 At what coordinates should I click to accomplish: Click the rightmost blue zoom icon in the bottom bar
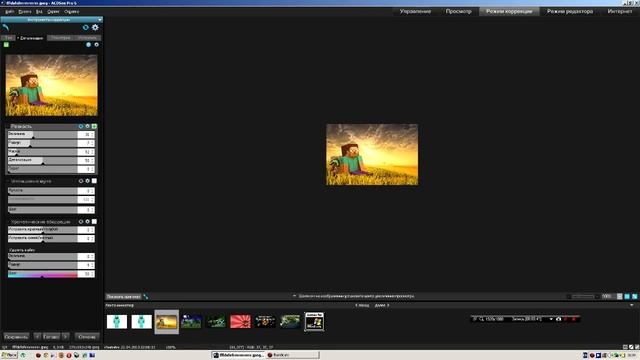pyautogui.click(x=635, y=297)
